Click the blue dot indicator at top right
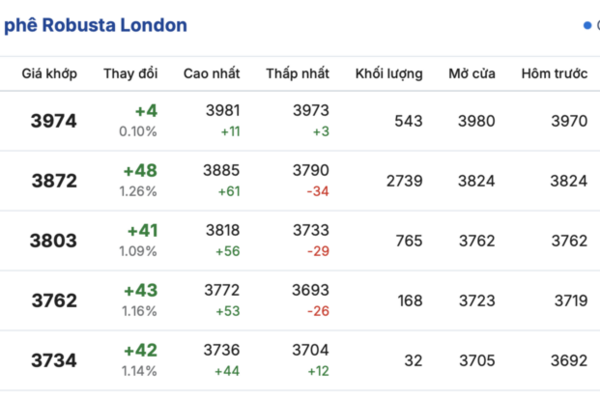600x400 pixels. pyautogui.click(x=587, y=25)
